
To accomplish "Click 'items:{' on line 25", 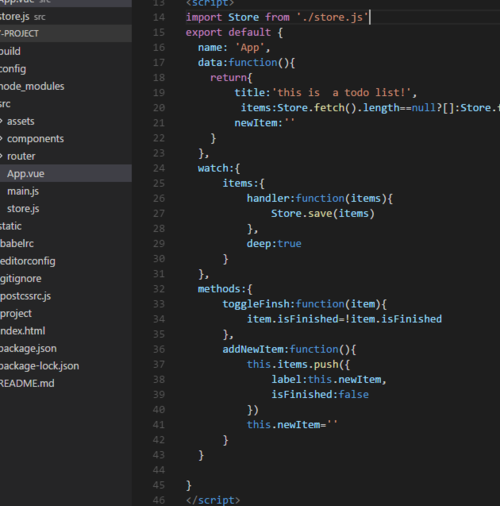I will (243, 183).
